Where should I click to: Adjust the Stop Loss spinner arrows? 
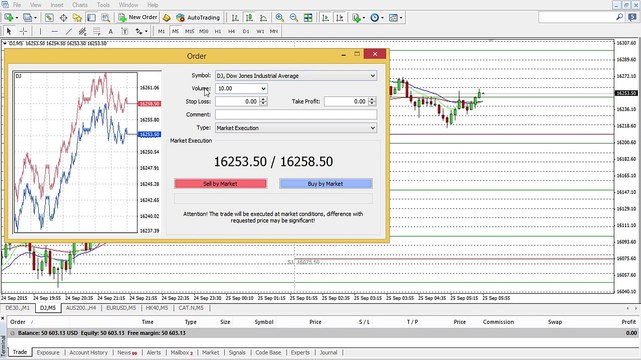coord(263,101)
